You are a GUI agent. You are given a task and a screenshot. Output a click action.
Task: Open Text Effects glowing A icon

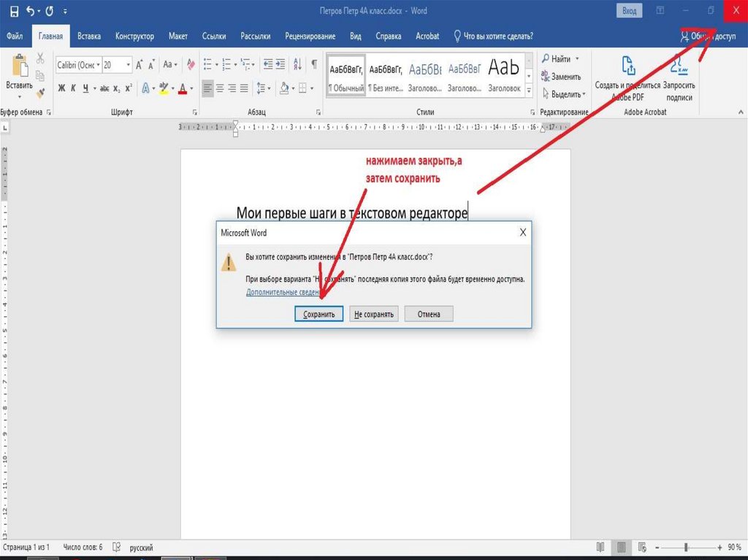(145, 88)
